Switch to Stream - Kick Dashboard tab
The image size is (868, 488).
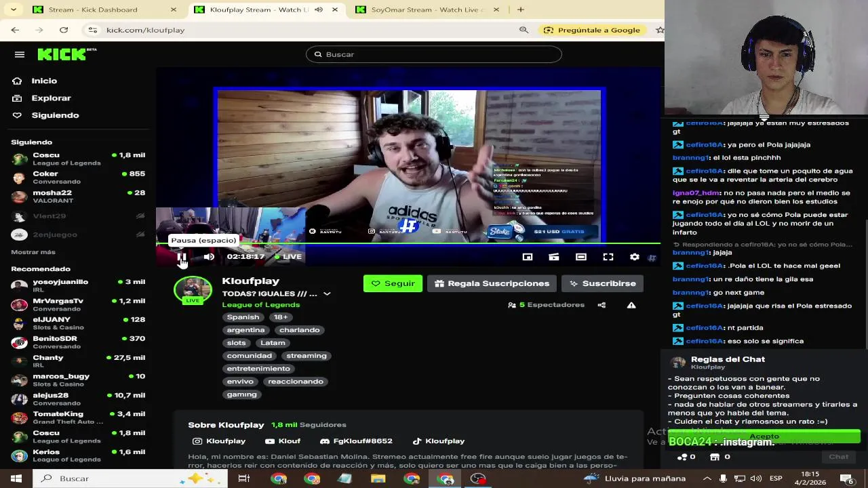[x=93, y=9]
